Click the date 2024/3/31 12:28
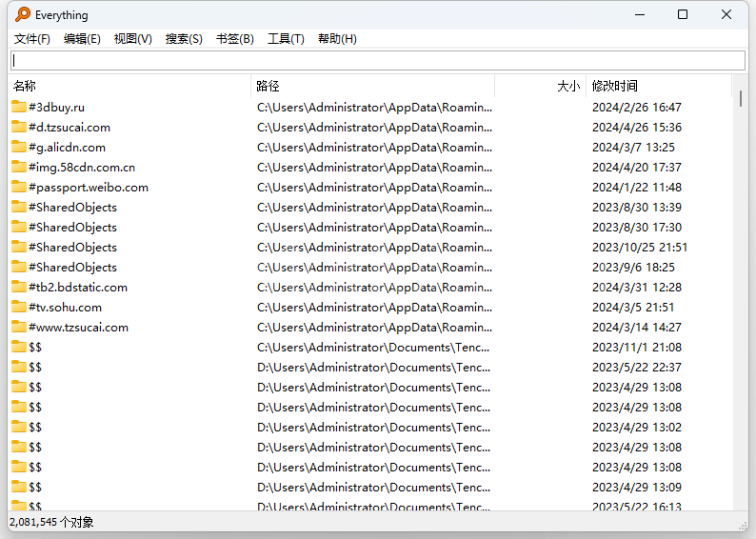Viewport: 756px width, 539px height. (636, 288)
